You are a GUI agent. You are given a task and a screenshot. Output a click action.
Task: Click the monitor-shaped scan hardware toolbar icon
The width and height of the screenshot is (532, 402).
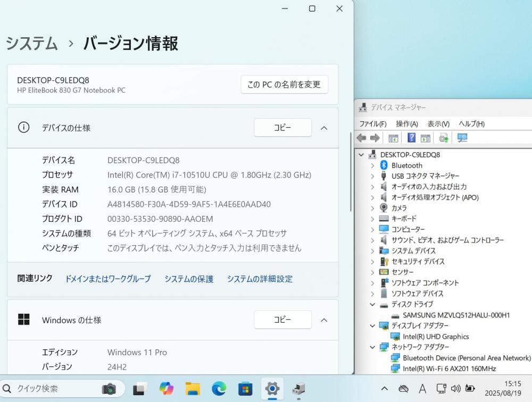pyautogui.click(x=462, y=138)
